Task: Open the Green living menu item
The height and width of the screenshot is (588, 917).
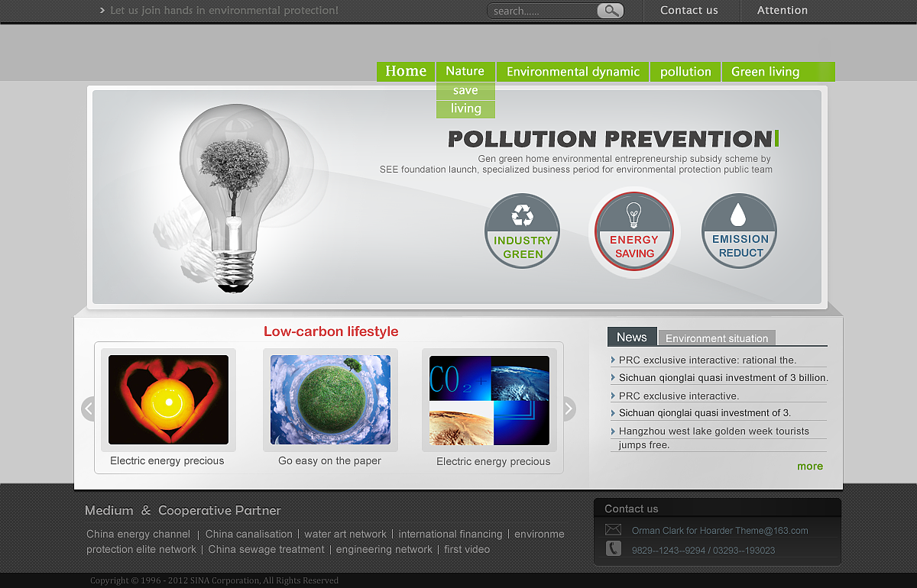Action: (765, 72)
